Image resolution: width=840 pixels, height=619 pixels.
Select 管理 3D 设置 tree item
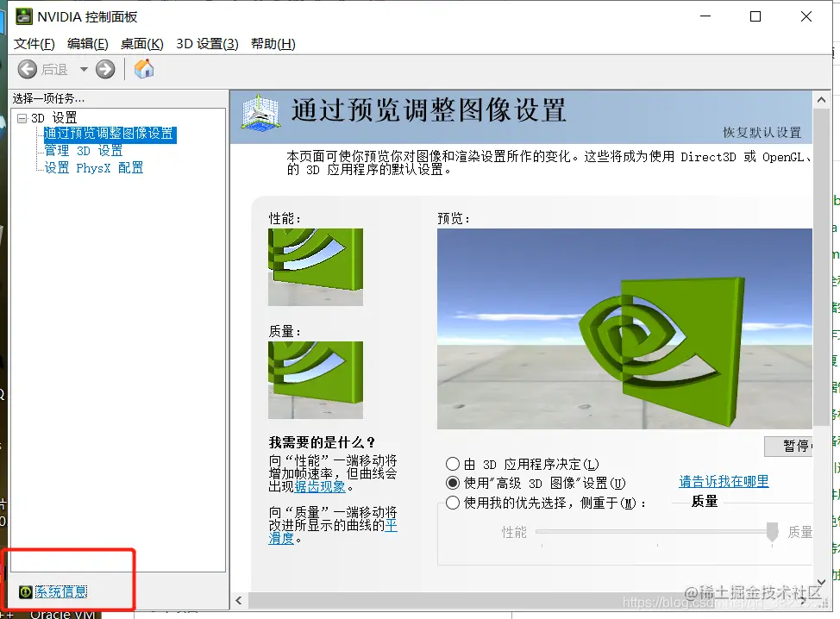coord(84,151)
